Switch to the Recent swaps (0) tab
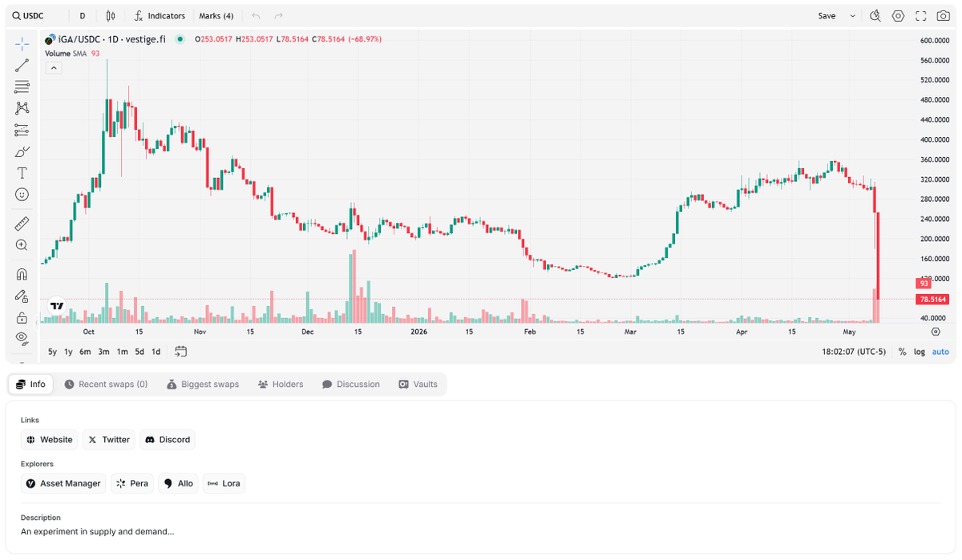This screenshot has width=962, height=560. coord(106,385)
